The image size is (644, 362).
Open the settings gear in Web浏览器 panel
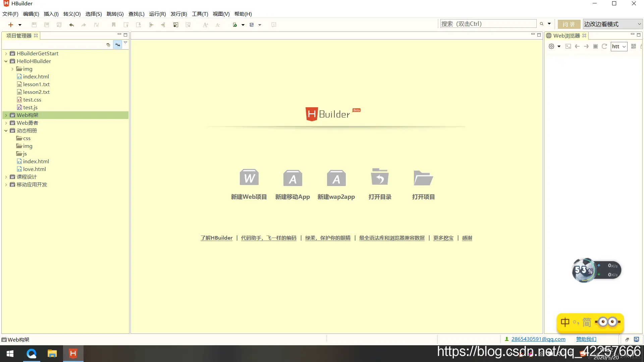click(551, 46)
